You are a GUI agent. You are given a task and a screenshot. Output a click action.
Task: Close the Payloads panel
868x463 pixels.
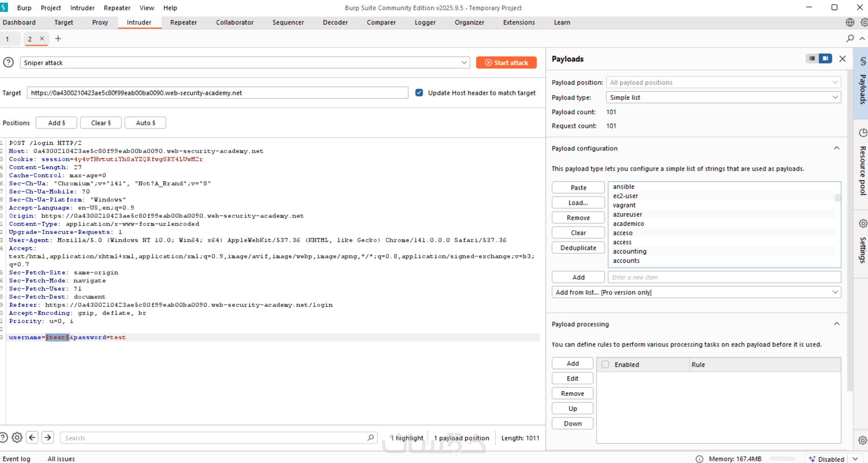pos(843,59)
